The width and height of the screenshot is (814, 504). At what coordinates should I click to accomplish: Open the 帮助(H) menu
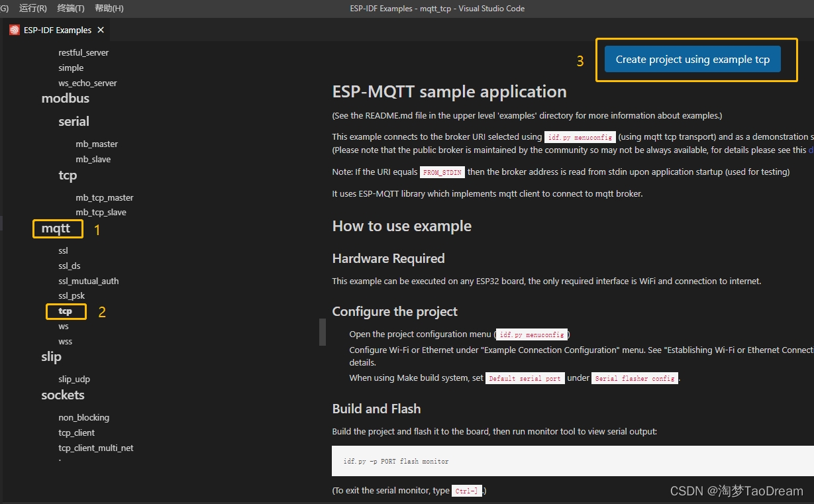click(109, 9)
